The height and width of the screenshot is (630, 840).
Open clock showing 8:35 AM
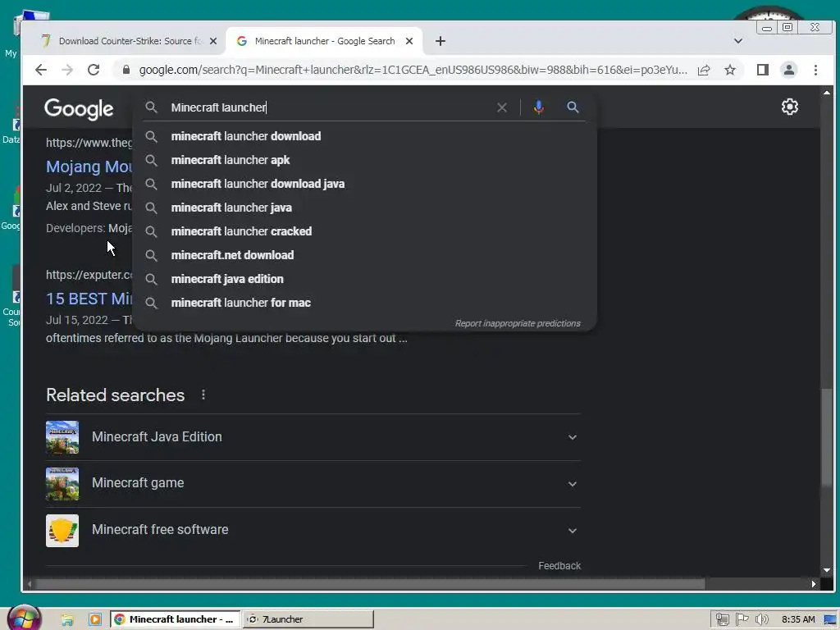(x=798, y=620)
